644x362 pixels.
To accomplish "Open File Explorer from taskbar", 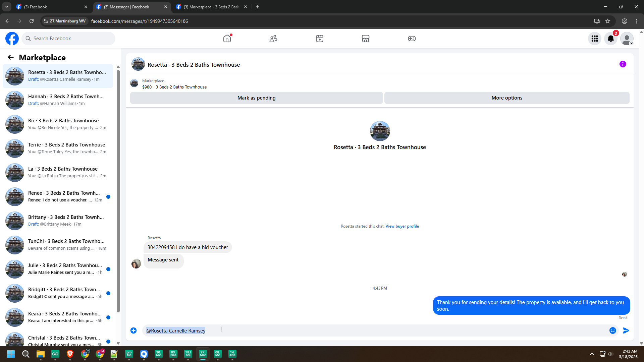I will tap(41, 354).
